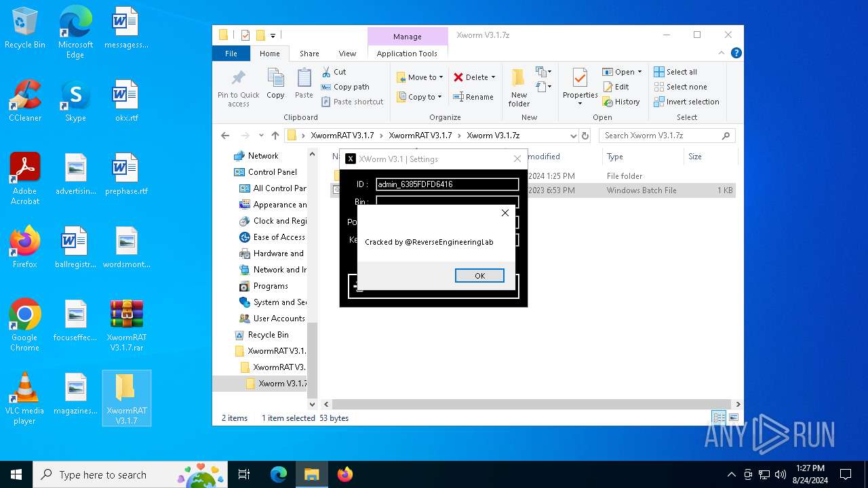Viewport: 868px width, 488px height.
Task: Open the Easy access dropdown icon
Action: point(543,87)
